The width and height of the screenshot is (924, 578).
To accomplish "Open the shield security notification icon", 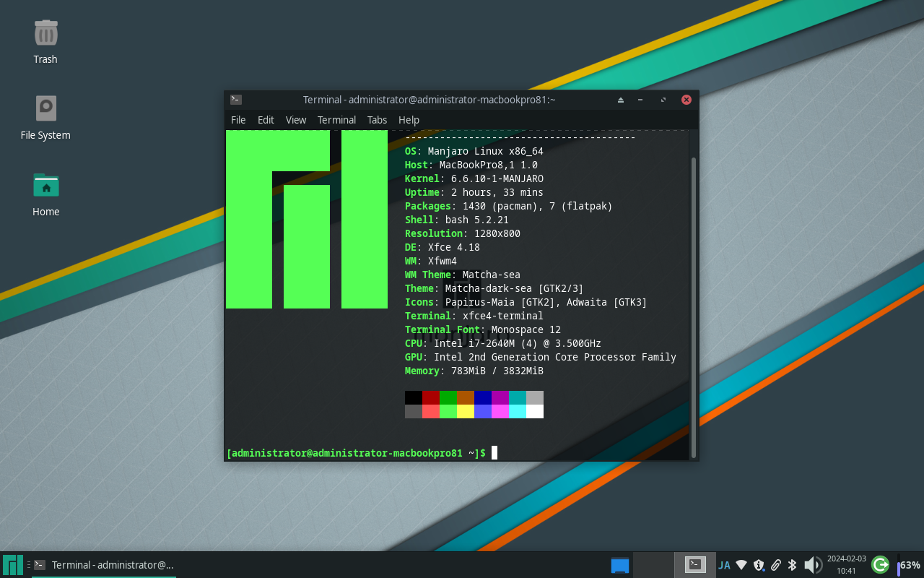I will (759, 565).
